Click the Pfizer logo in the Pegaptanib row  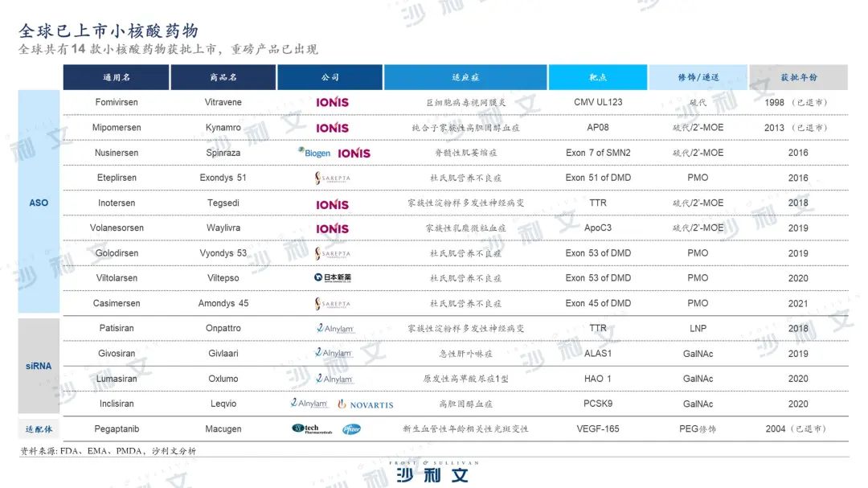click(351, 429)
